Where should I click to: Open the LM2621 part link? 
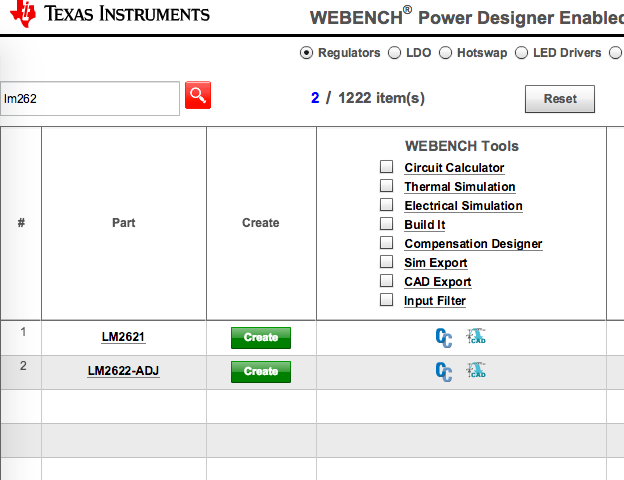coord(123,337)
